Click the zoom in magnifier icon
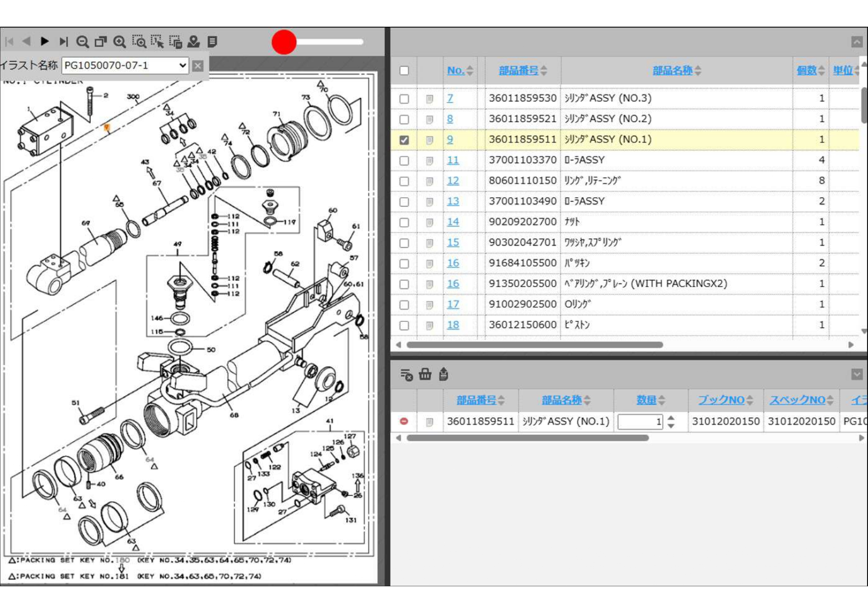Viewport: 868px width, 613px height. [119, 42]
